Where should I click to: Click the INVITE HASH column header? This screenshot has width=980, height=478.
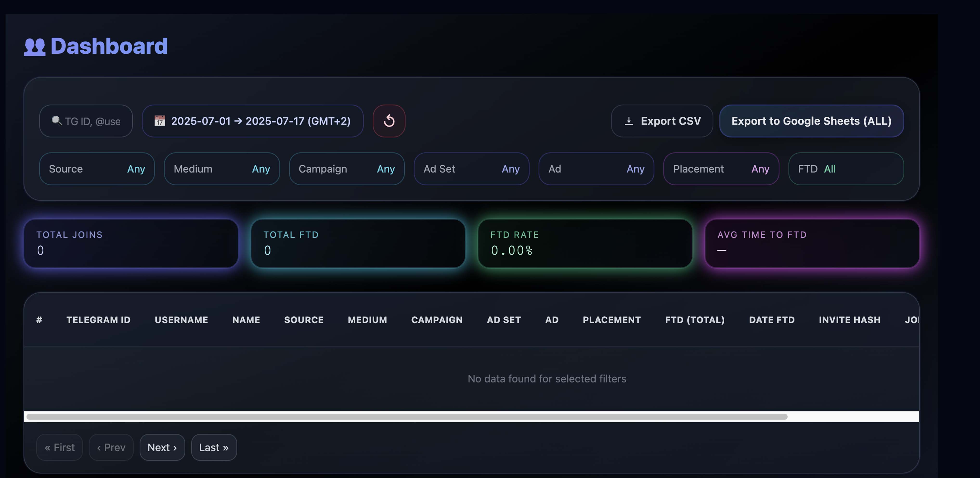click(850, 320)
